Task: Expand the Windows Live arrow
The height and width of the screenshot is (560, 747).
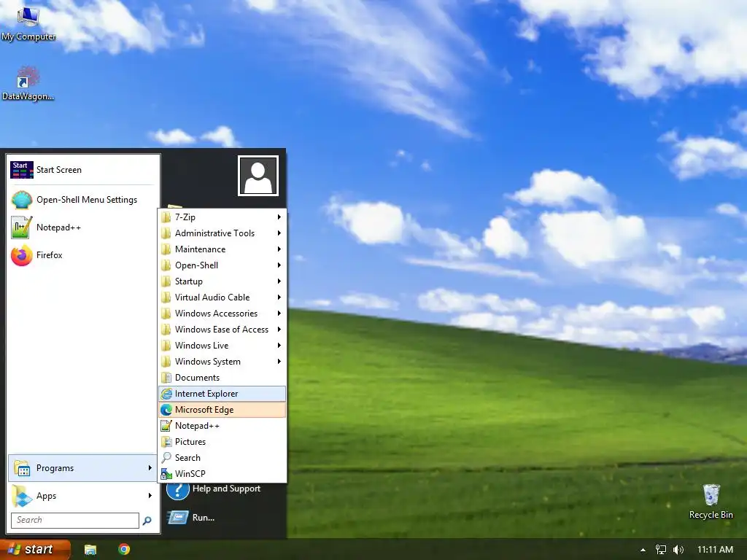Action: [x=279, y=346]
